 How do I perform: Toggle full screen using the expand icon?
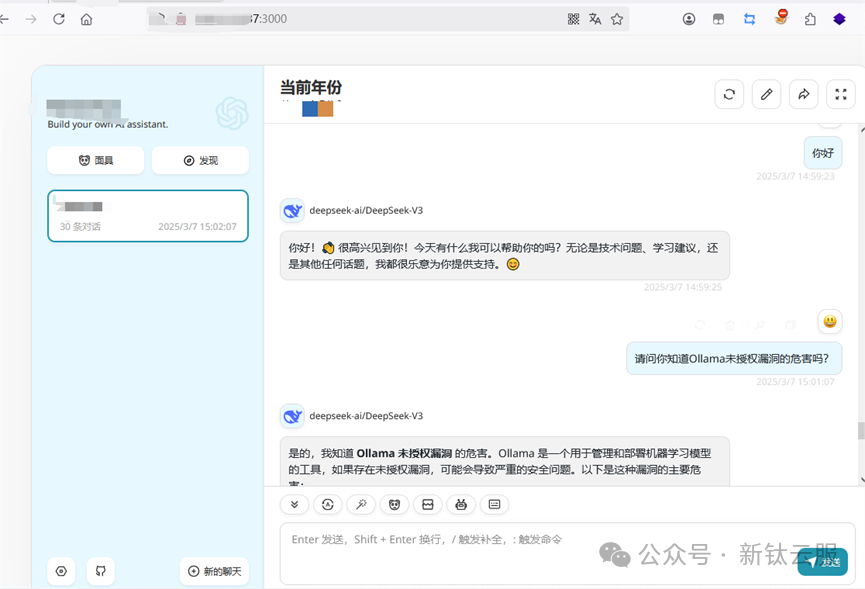point(841,94)
